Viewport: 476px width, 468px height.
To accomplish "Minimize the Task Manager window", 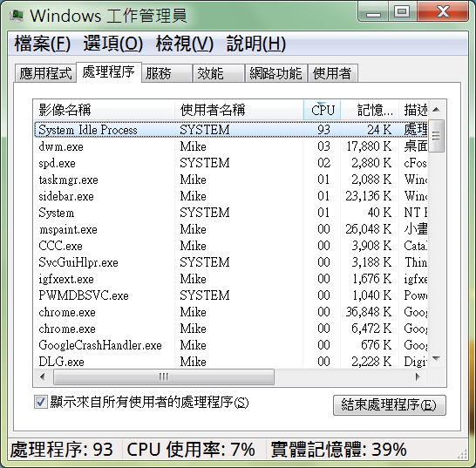I will click(373, 11).
